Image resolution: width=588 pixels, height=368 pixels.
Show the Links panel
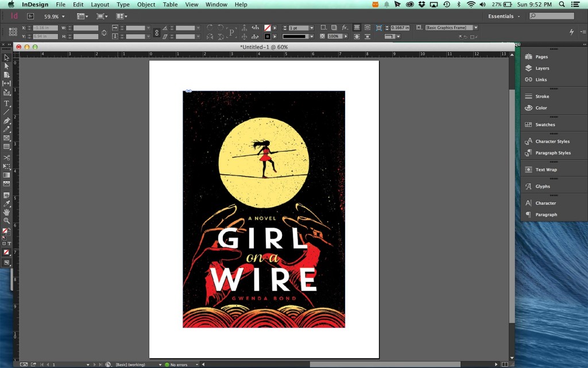pos(541,79)
